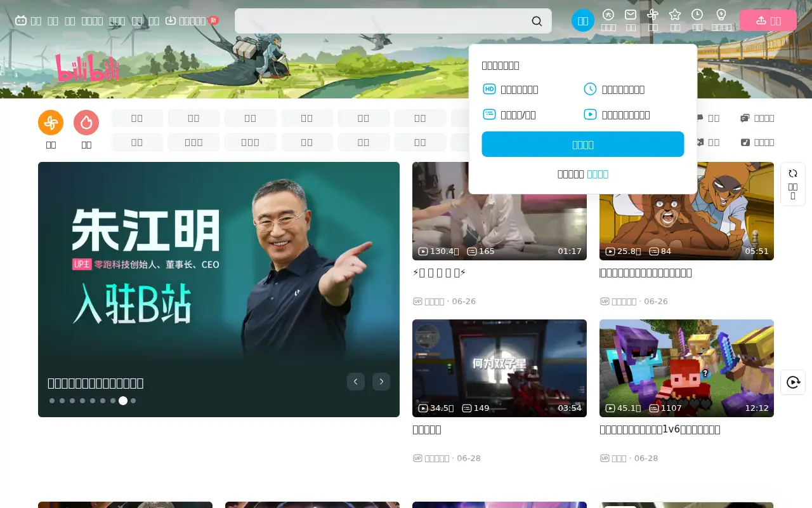The image size is (812, 508).
Task: Click the replay-circle icon button at the right edge
Action: (793, 382)
